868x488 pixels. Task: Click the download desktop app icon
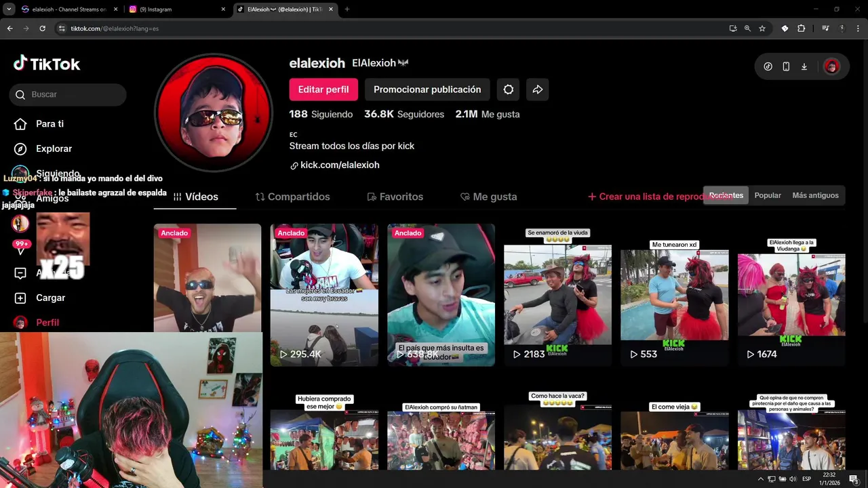[804, 66]
